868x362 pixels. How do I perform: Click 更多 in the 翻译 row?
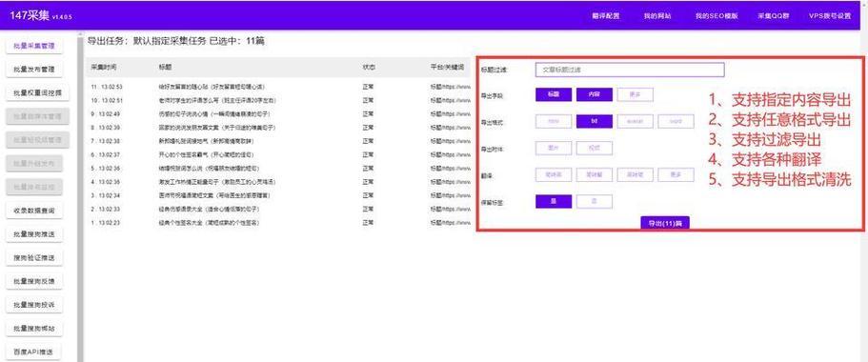(x=676, y=175)
